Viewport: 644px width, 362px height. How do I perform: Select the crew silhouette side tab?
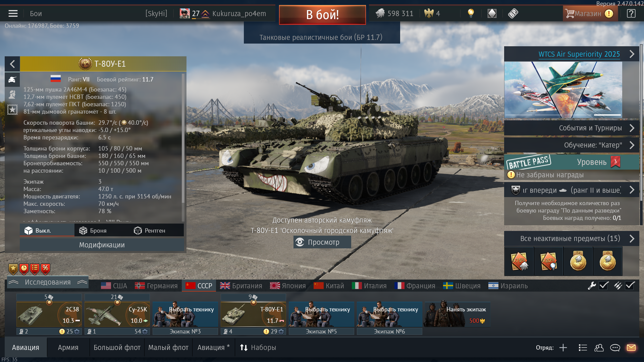[12, 95]
